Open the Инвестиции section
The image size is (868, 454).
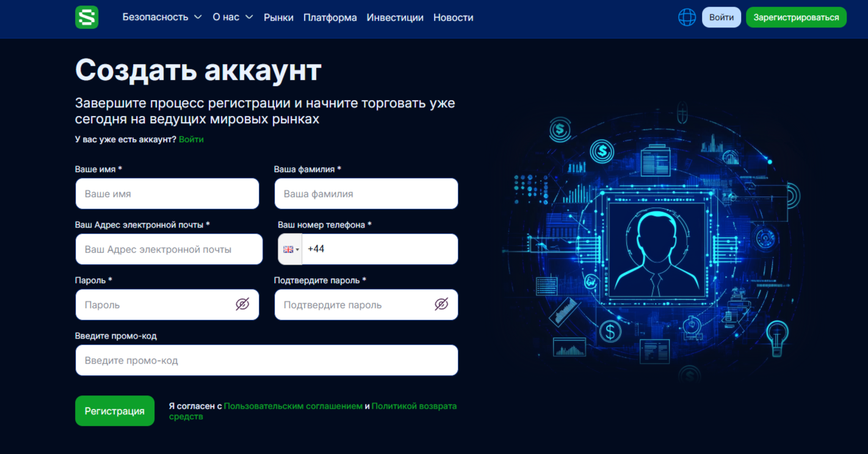pyautogui.click(x=395, y=17)
